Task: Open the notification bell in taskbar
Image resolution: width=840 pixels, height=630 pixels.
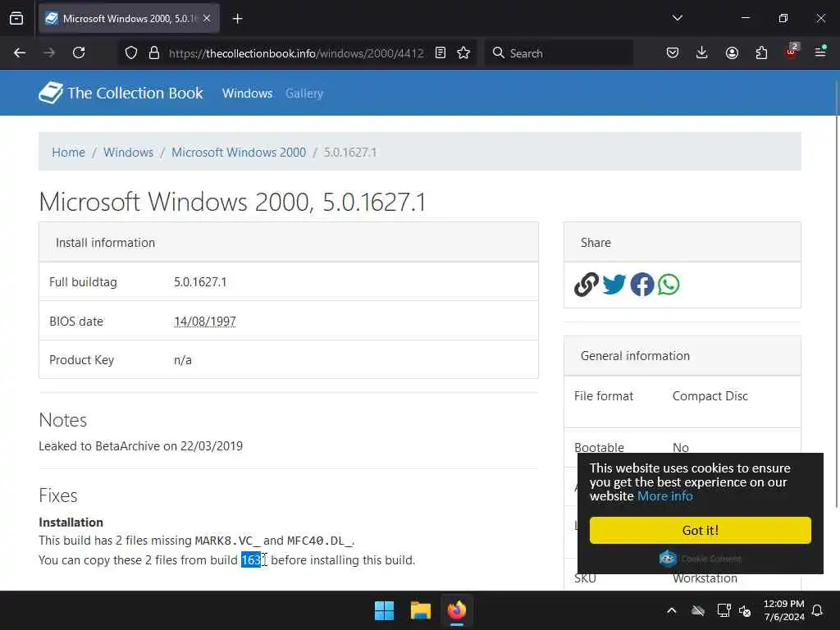Action: [818, 610]
